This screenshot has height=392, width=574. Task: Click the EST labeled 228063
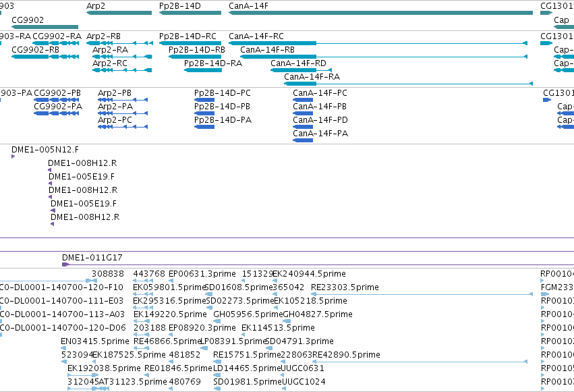[297, 354]
